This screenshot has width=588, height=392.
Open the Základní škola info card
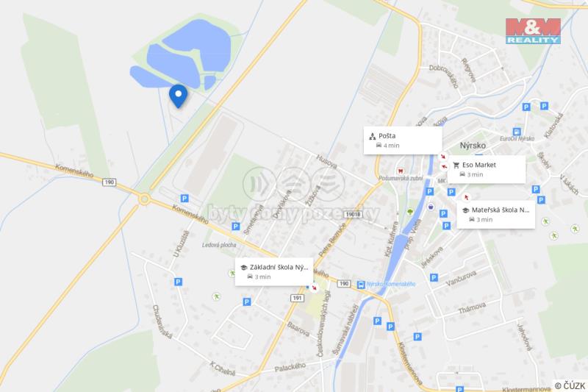click(274, 271)
